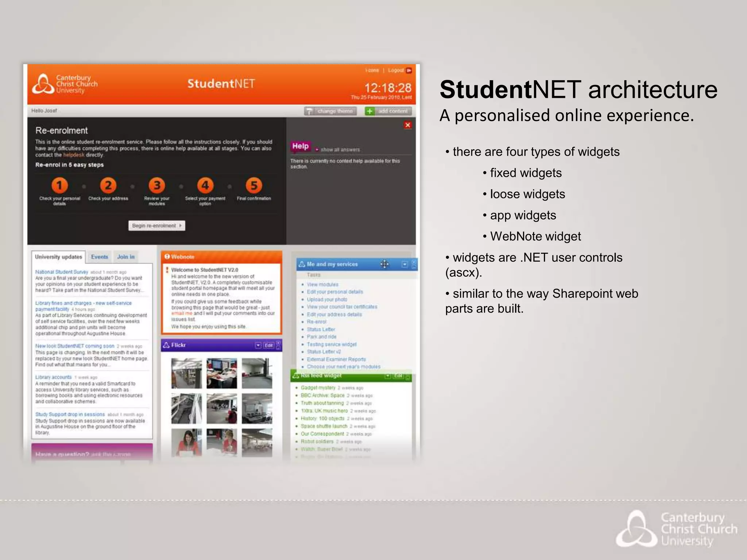Click the change theme paint roller icon
Viewport: 747px width, 560px height.
point(309,111)
